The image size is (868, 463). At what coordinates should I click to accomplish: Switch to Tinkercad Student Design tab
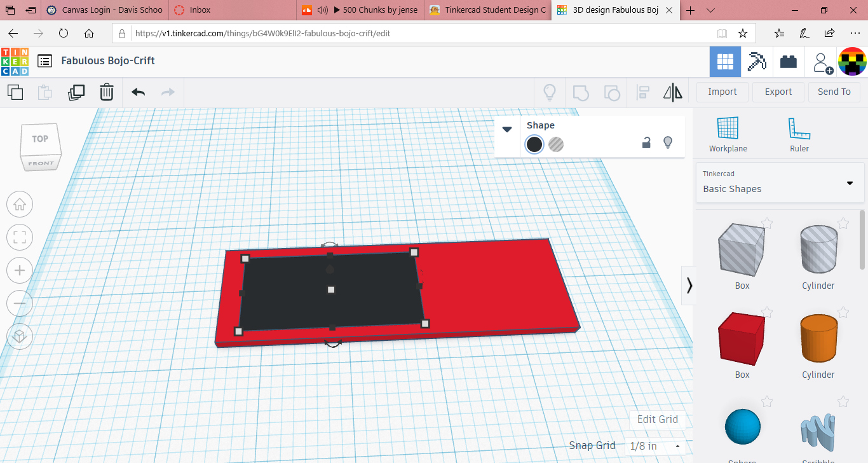pyautogui.click(x=487, y=10)
